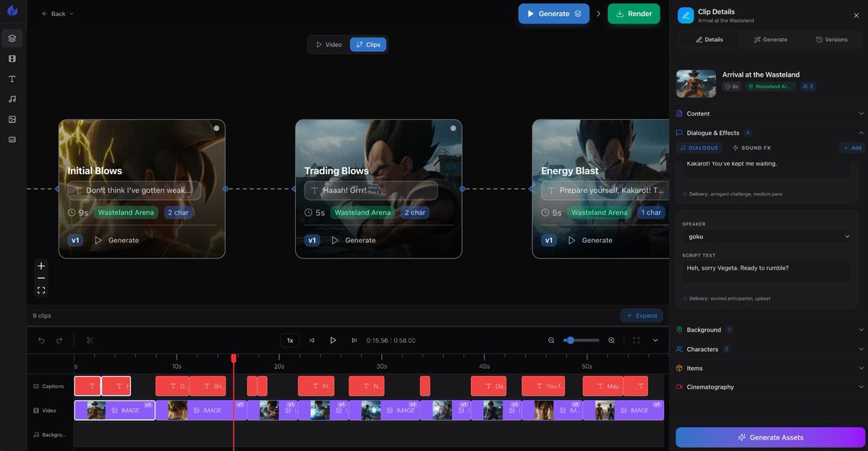Screen dimensions: 868x451
Task: Expand the Items section
Action: (x=769, y=368)
